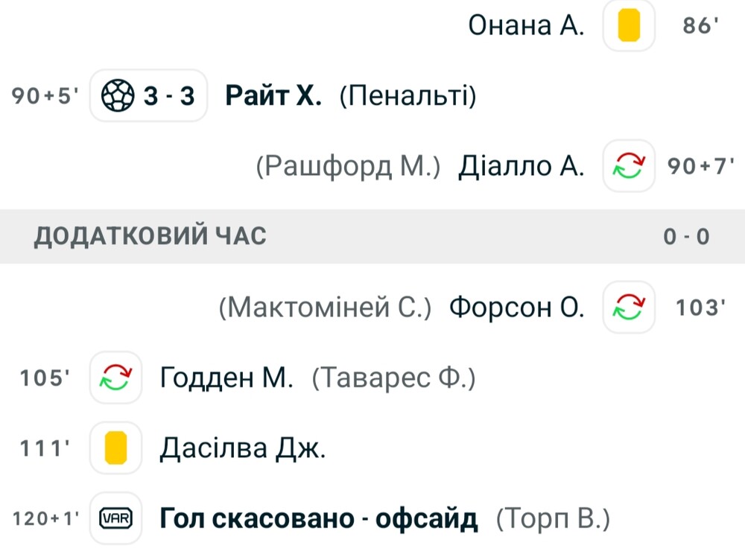
Task: Click the substitution icon beside Годден М.
Action: point(116,378)
